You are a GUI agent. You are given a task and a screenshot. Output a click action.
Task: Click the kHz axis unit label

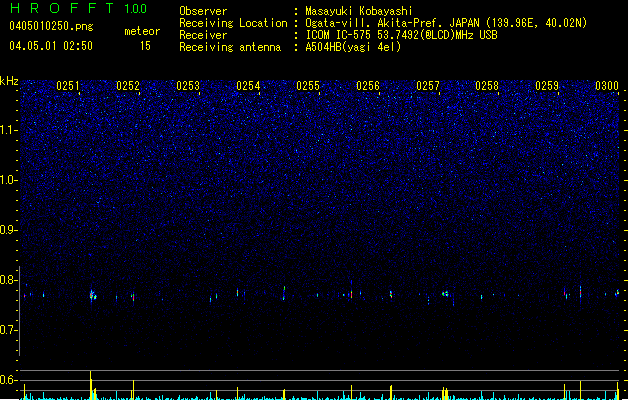[9, 81]
